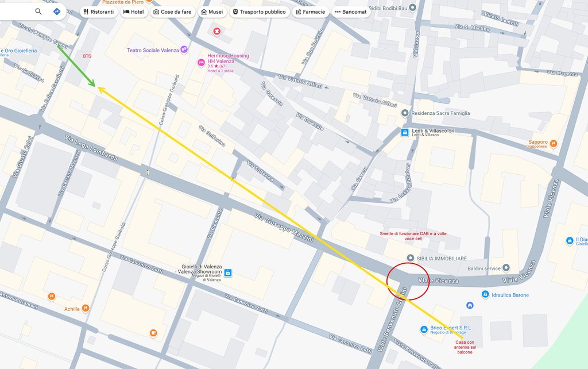Filter by Trasporto pubblico
Viewport: 588px width, 369px height.
(259, 12)
